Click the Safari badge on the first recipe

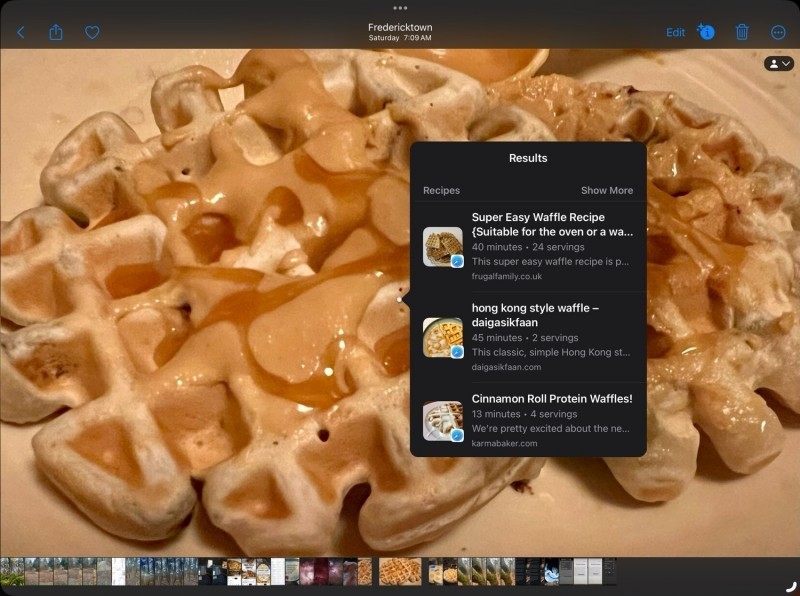pyautogui.click(x=456, y=262)
